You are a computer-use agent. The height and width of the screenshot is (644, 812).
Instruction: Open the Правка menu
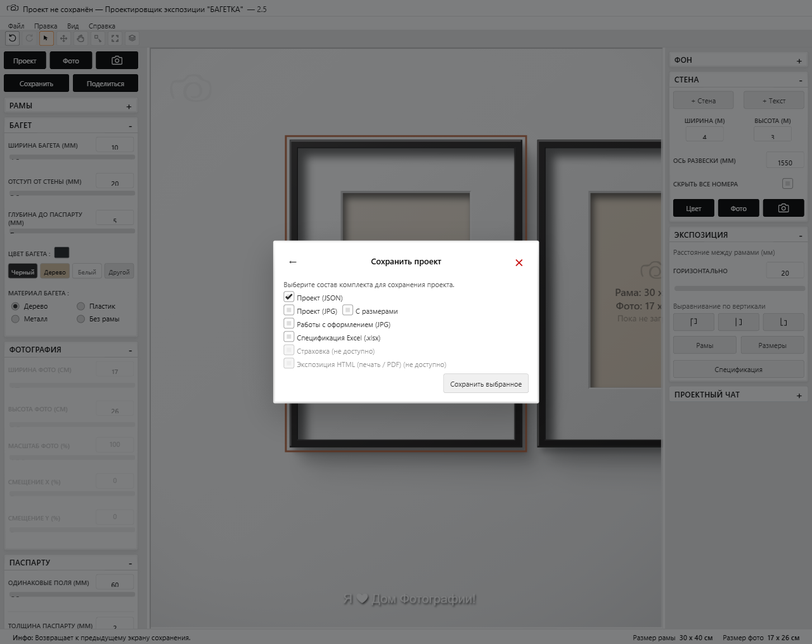46,26
